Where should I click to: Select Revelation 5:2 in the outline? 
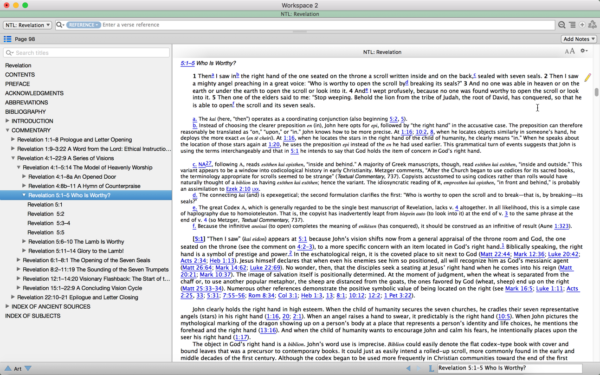click(46, 214)
